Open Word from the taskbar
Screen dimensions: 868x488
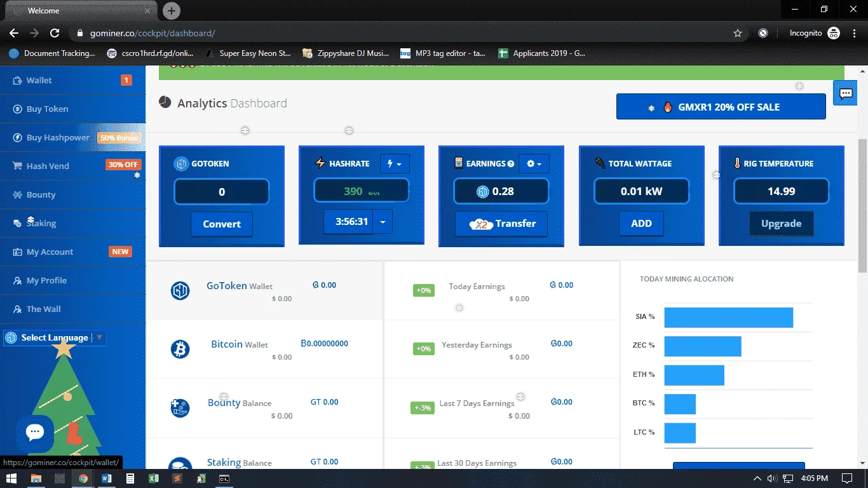coord(106,478)
